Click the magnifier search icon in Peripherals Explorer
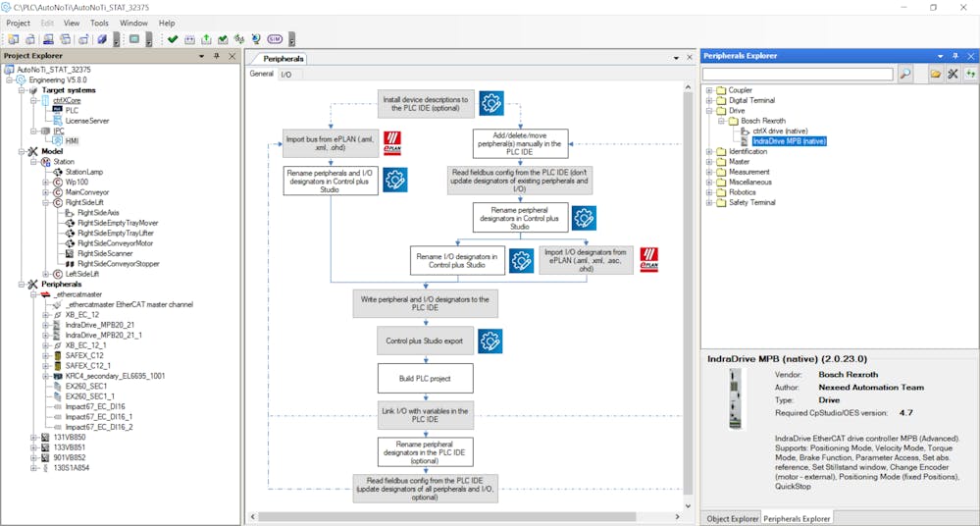 click(x=905, y=74)
